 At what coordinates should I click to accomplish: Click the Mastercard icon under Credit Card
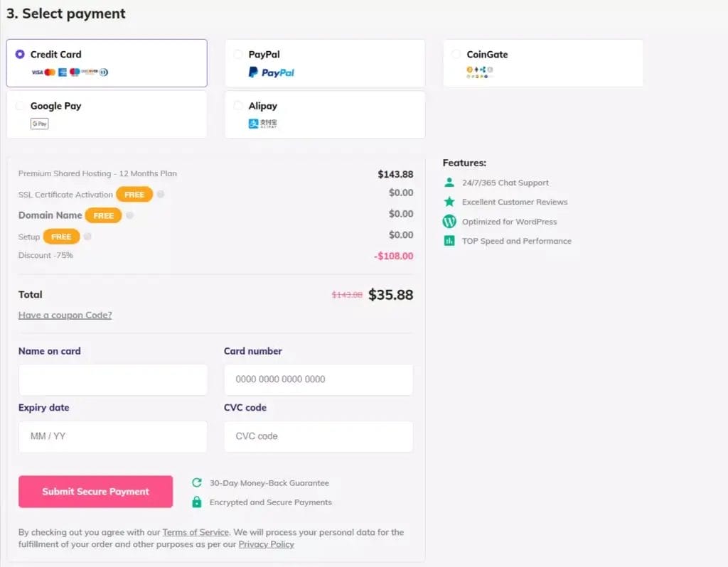point(50,72)
